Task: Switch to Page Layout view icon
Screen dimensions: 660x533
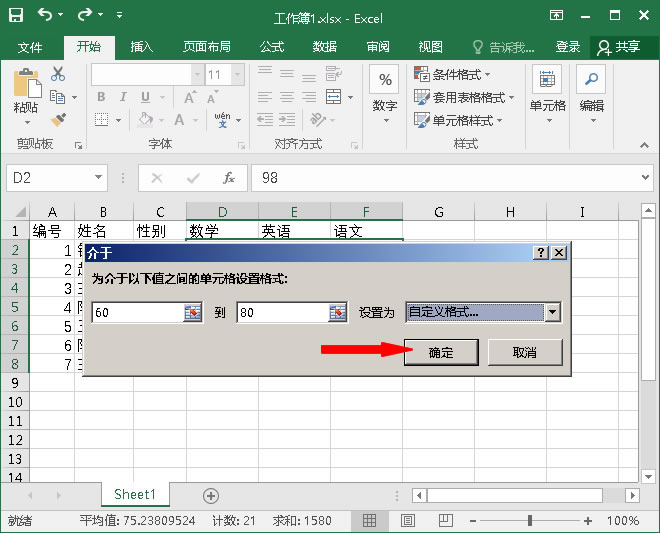Action: pyautogui.click(x=407, y=521)
